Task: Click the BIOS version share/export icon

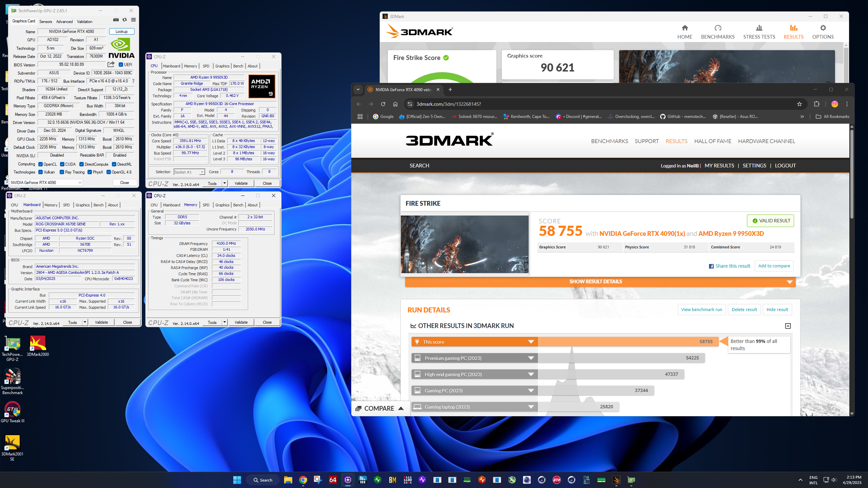Action: 111,64
